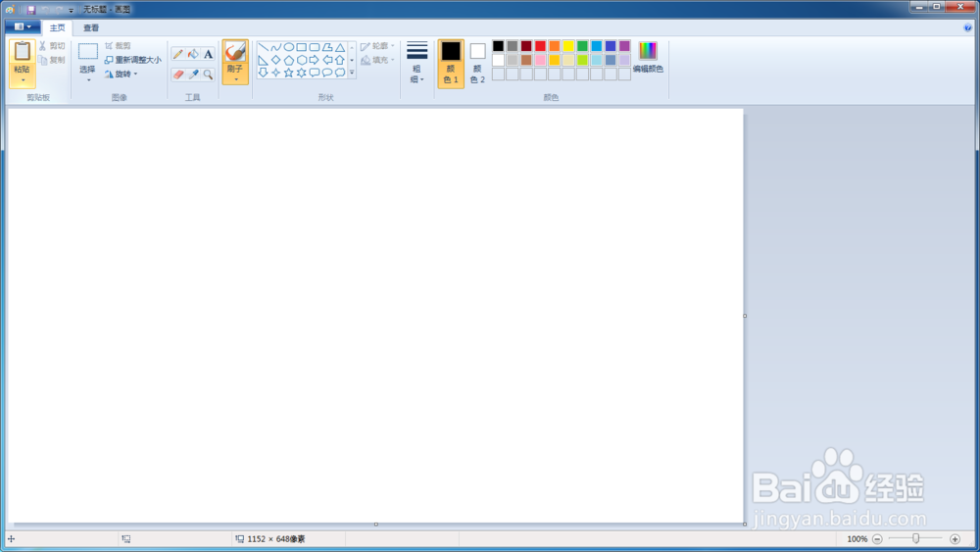Click the Brush (刷子) tool icon
980x552 pixels.
(235, 52)
